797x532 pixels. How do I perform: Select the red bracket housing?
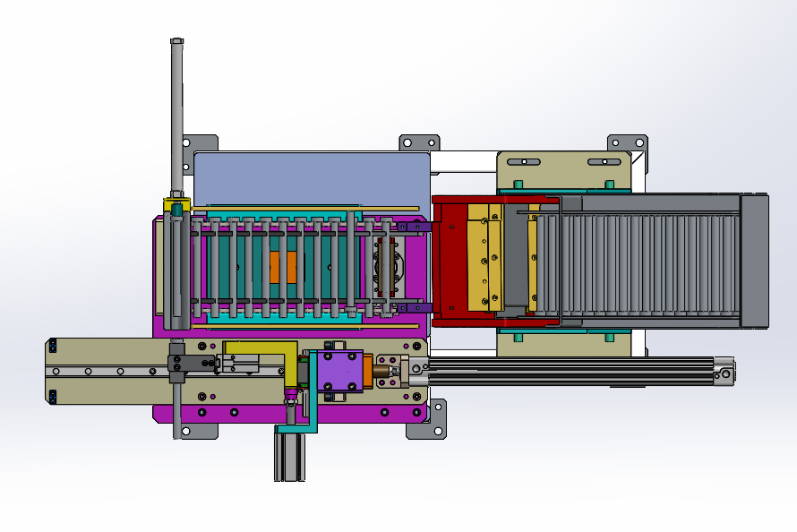[450, 261]
